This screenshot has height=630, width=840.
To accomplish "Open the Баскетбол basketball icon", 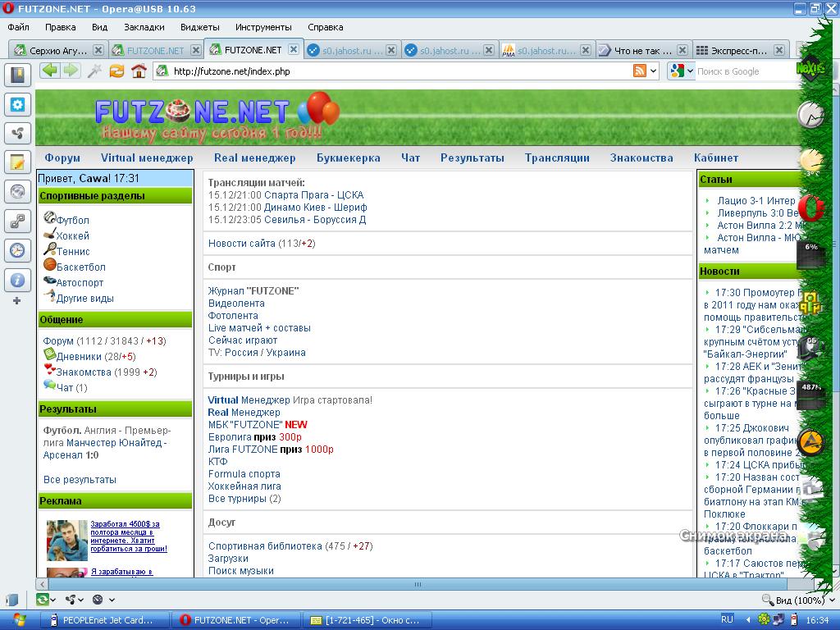I will click(x=50, y=265).
